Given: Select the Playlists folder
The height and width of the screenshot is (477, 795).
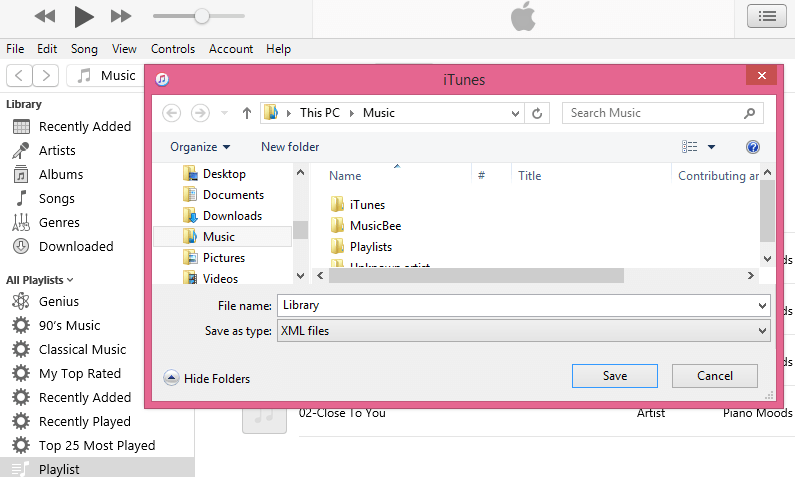Looking at the screenshot, I should point(361,247).
